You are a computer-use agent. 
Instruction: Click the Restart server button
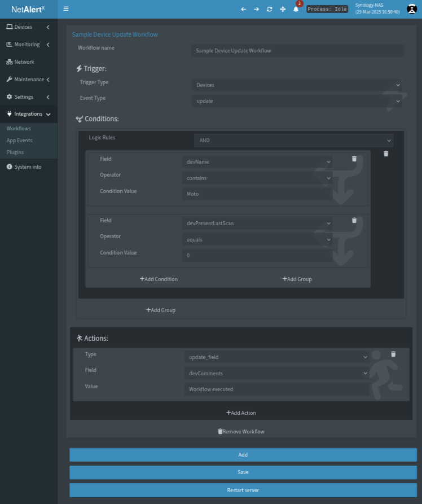pyautogui.click(x=243, y=490)
